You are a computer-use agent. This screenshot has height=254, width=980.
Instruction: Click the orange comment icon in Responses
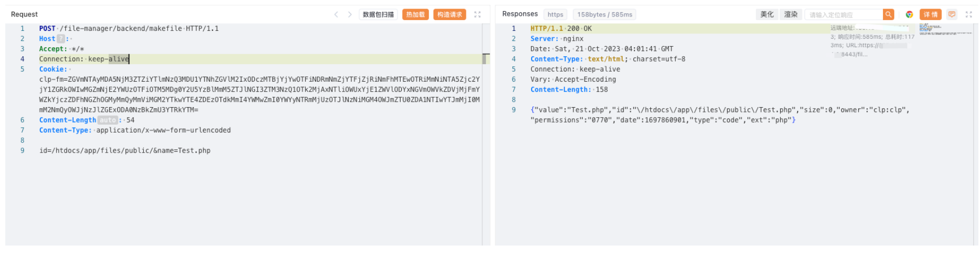tap(952, 14)
